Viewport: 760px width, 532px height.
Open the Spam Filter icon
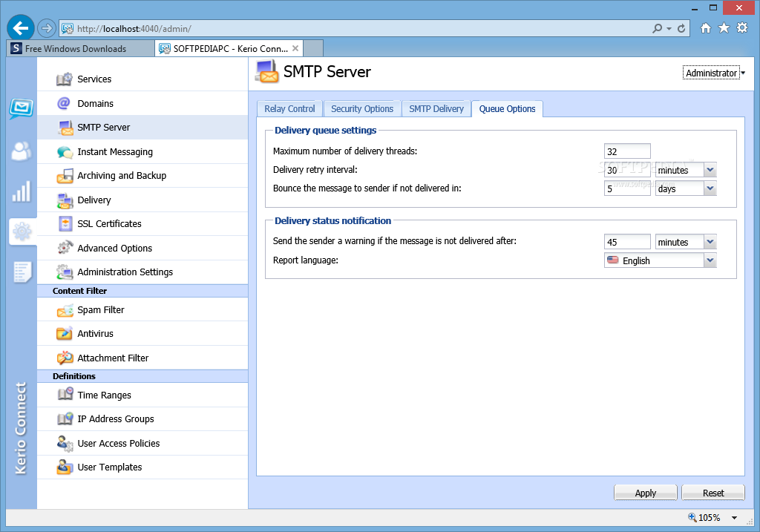point(65,310)
